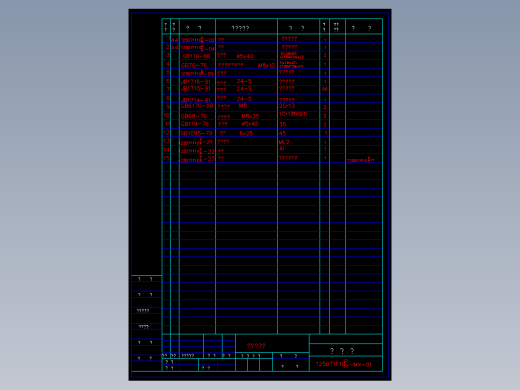Click the size 6x25 in the GB1095-79 row
Image resolution: width=520 pixels, height=390 pixels.
[246, 133]
